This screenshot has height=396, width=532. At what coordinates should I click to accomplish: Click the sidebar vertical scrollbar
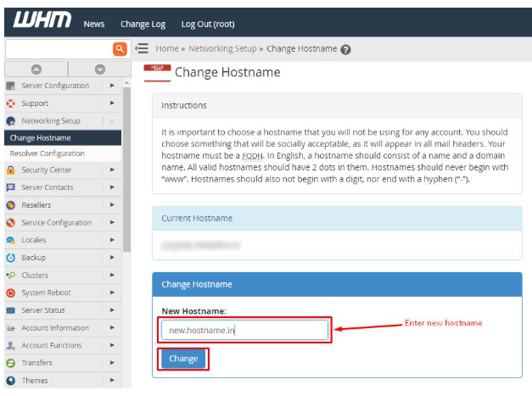tap(127, 170)
